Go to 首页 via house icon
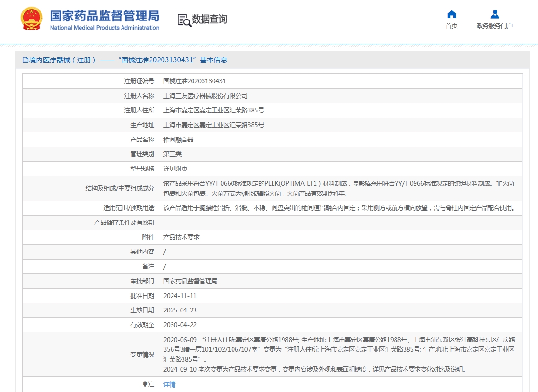538x392 pixels. tap(452, 14)
